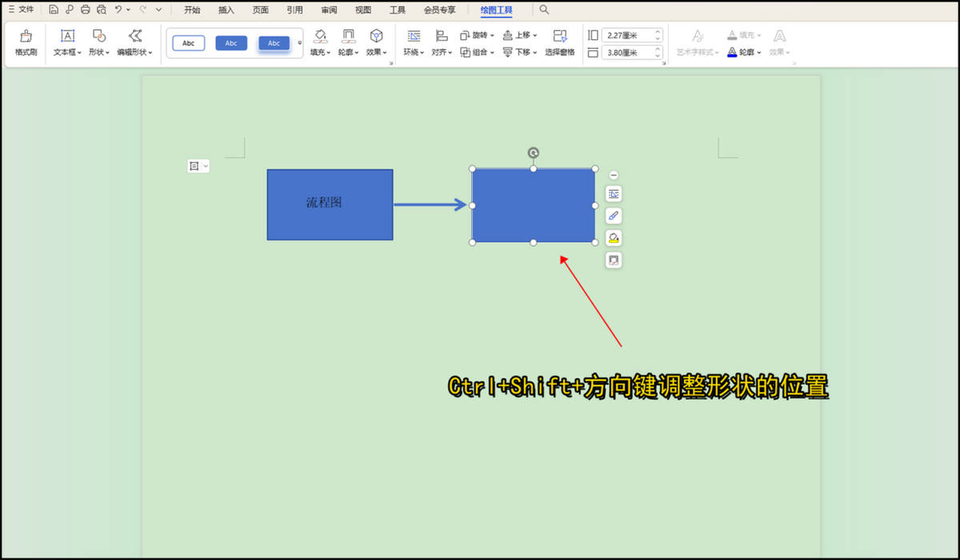Image resolution: width=960 pixels, height=560 pixels.
Task: Switch to the 视图 view tab
Action: pyautogui.click(x=363, y=10)
